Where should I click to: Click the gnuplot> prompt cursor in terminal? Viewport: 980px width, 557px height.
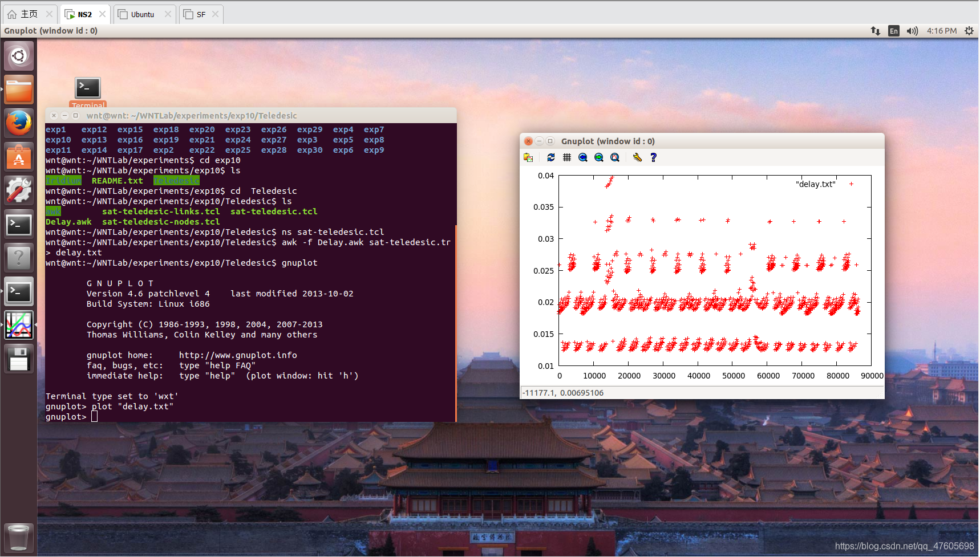pyautogui.click(x=95, y=417)
